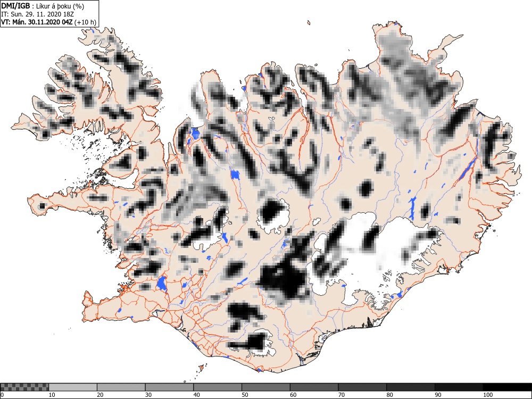
Task: Click the 30-40% gray legend swatch
Action: click(x=169, y=387)
